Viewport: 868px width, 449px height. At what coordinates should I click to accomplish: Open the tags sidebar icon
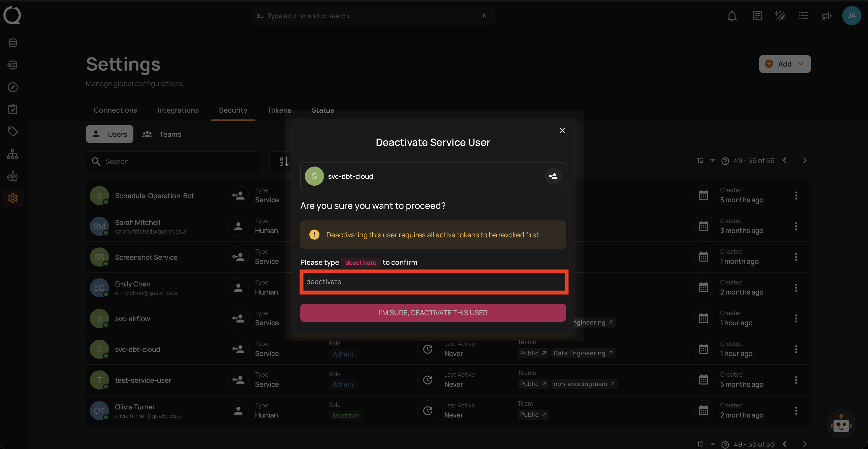pyautogui.click(x=13, y=131)
